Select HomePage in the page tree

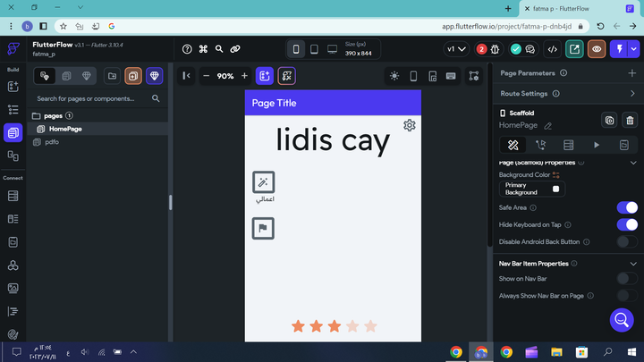point(65,129)
